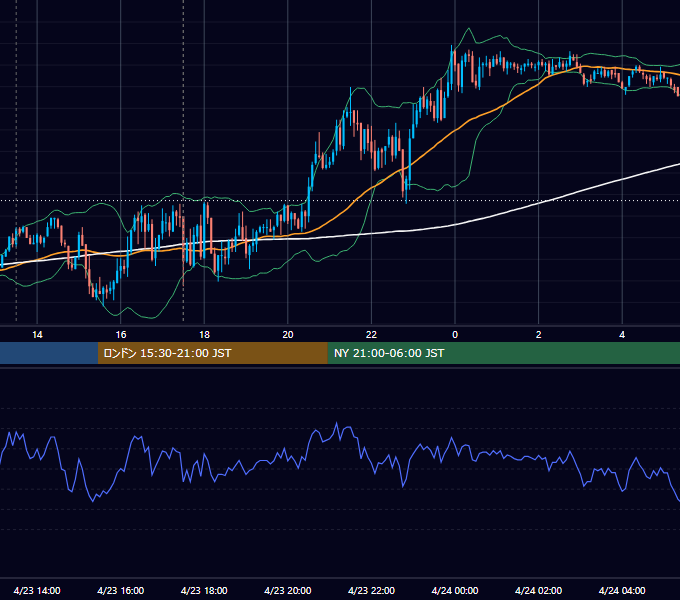Click the 14 hour label on price chart axis
The image size is (680, 600).
37,335
